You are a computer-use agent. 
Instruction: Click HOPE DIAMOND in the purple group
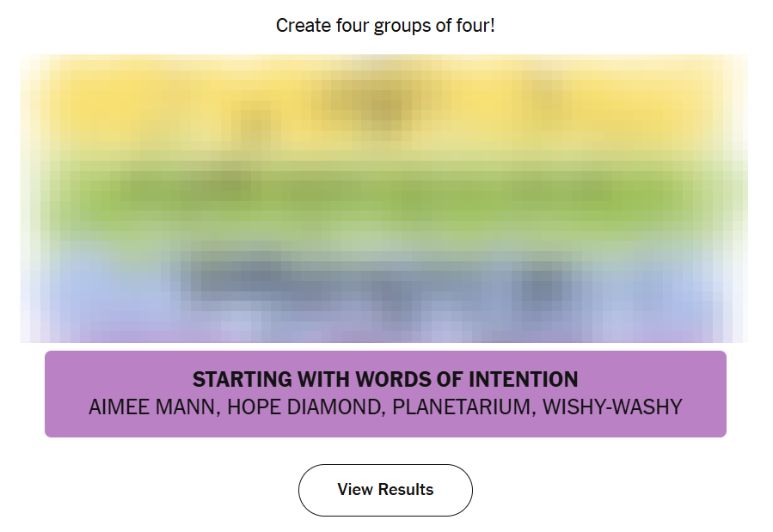click(x=304, y=407)
